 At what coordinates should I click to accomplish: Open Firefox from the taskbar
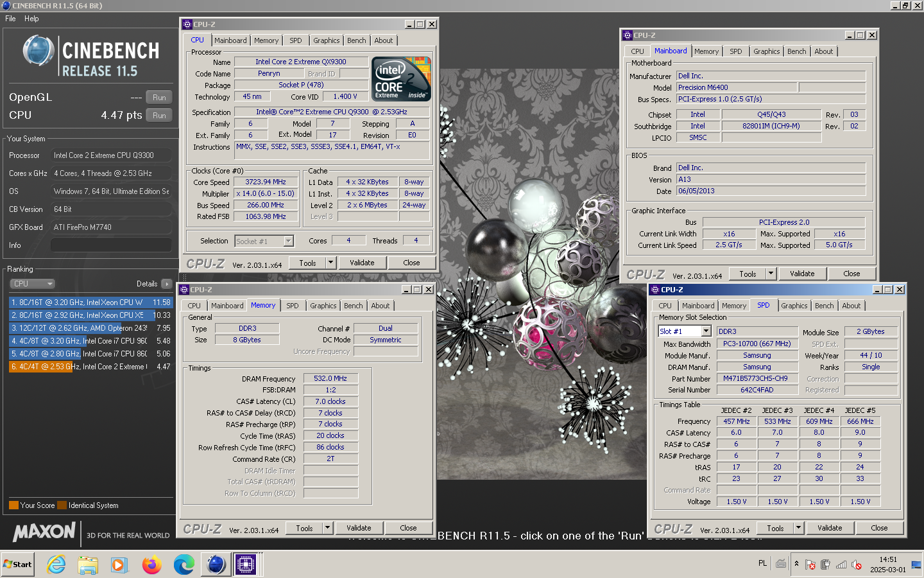coord(152,565)
